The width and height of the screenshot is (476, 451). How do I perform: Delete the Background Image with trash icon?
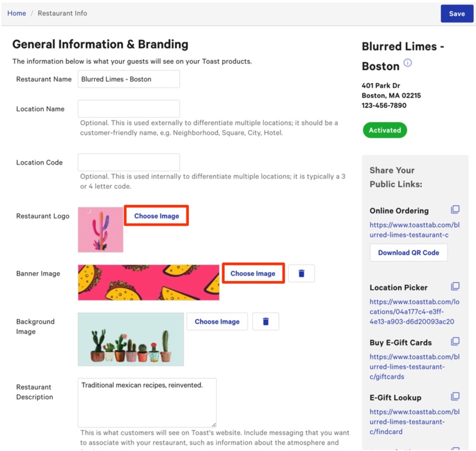tap(266, 321)
